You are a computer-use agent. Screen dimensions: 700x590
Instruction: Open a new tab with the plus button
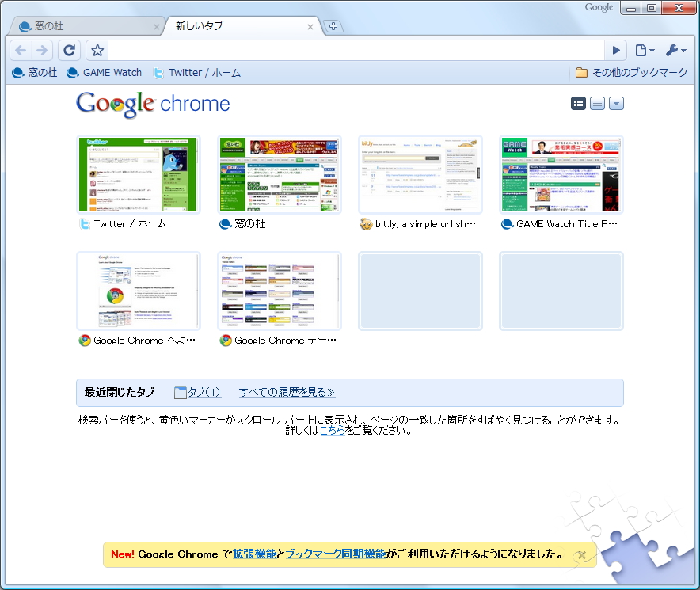(x=333, y=25)
